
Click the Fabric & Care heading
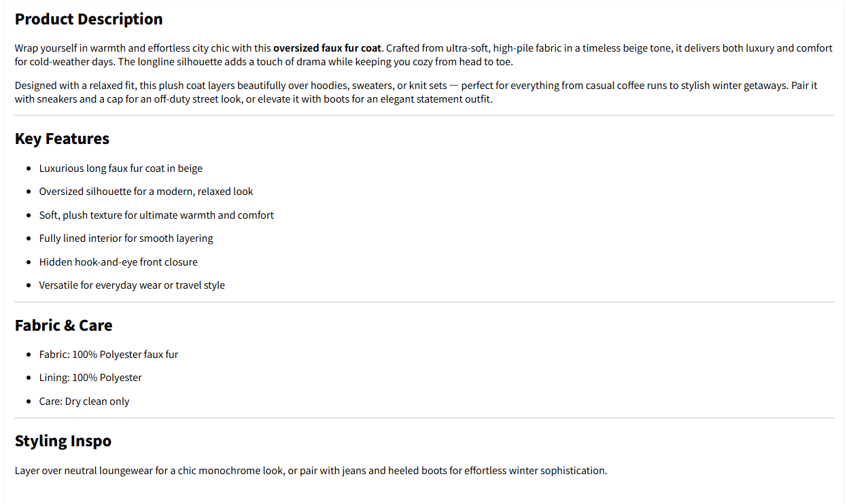click(63, 325)
